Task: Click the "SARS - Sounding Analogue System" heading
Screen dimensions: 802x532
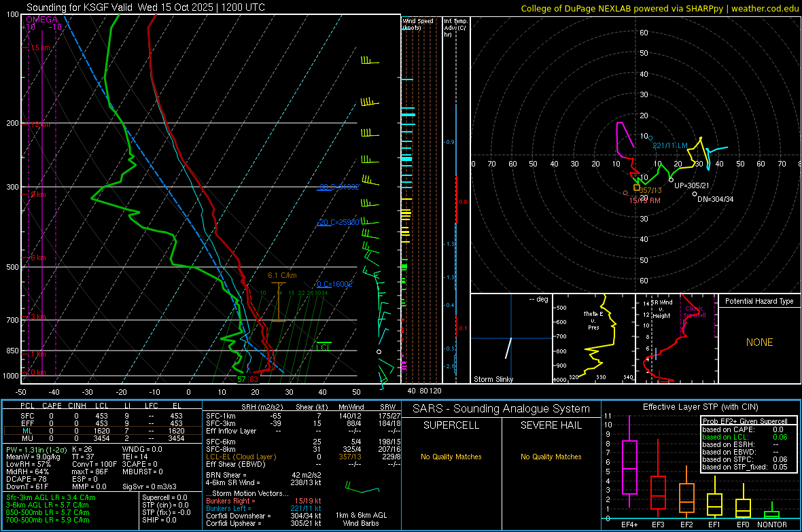Action: [x=501, y=409]
